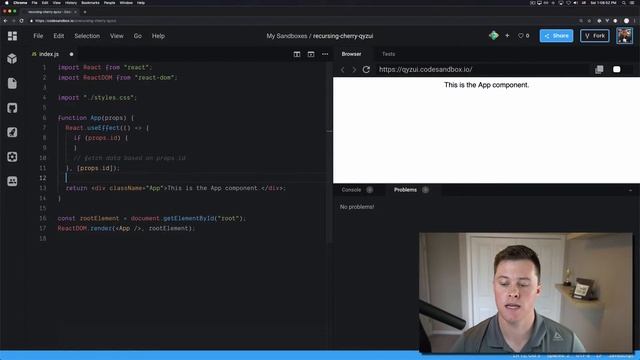Open the View menu in CodeSandbox
This screenshot has width=640, height=360.
pyautogui.click(x=116, y=36)
